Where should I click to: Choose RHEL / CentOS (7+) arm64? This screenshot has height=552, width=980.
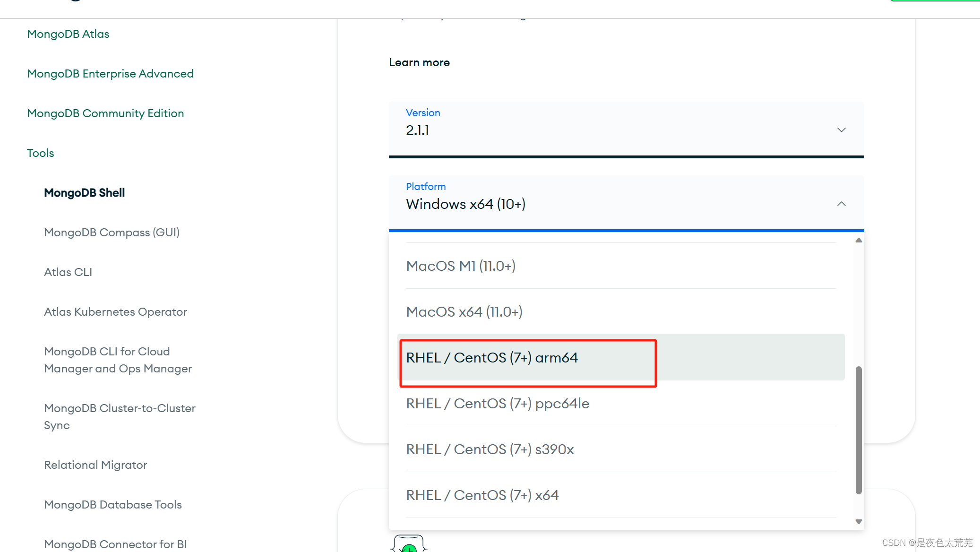[x=621, y=358]
